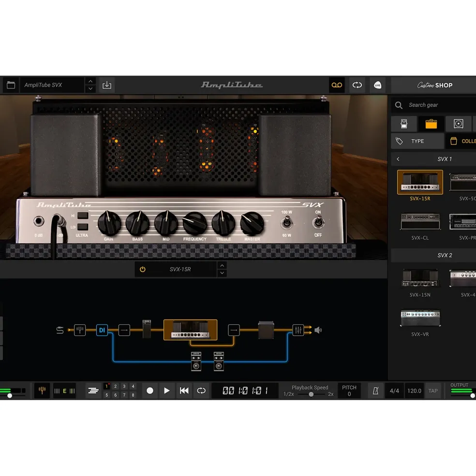Toggle loop playback in transport
Screen dimensions: 476x476
coord(201,390)
